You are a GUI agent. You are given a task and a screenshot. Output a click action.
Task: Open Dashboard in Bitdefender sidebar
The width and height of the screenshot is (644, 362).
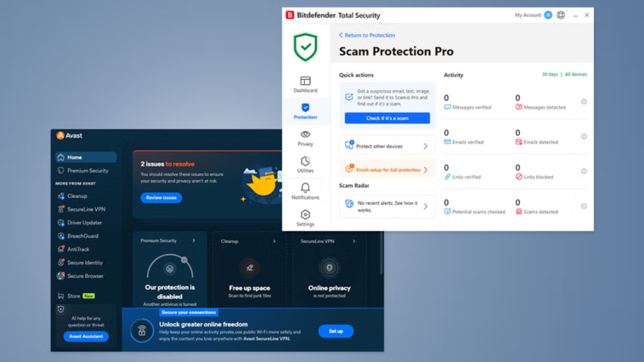pos(305,84)
